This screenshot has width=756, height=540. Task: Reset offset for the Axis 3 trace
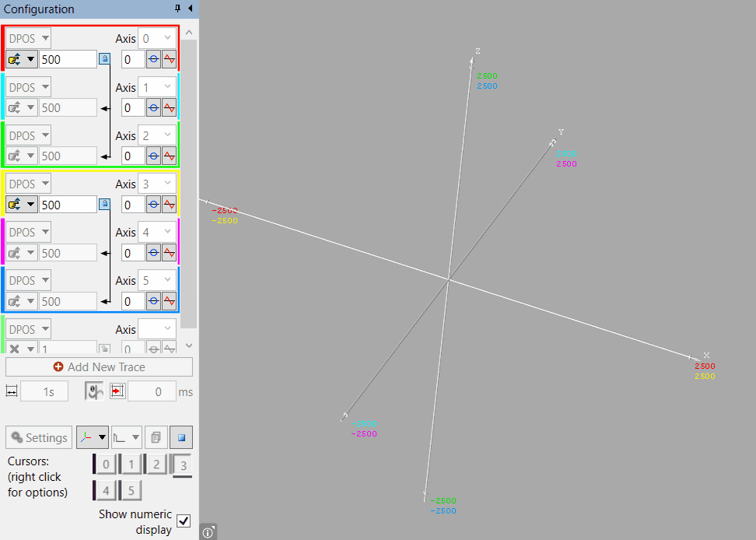click(153, 205)
